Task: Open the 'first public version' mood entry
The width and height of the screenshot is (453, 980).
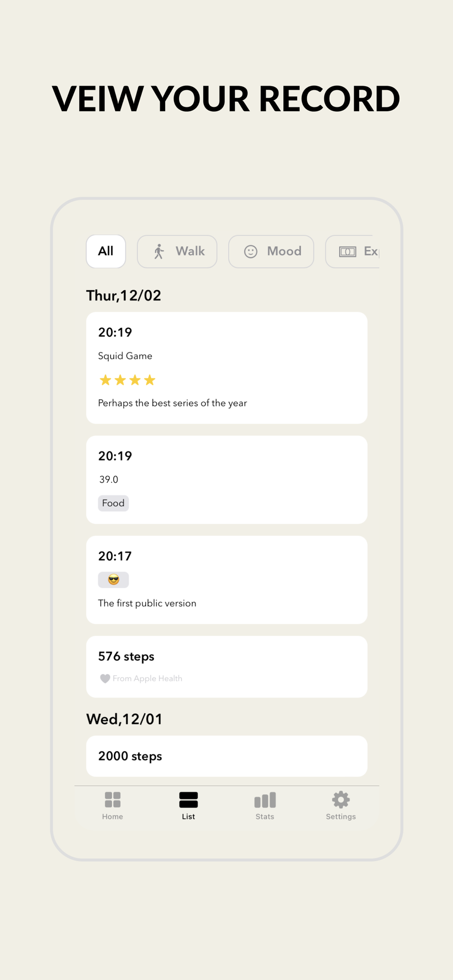Action: pos(226,580)
